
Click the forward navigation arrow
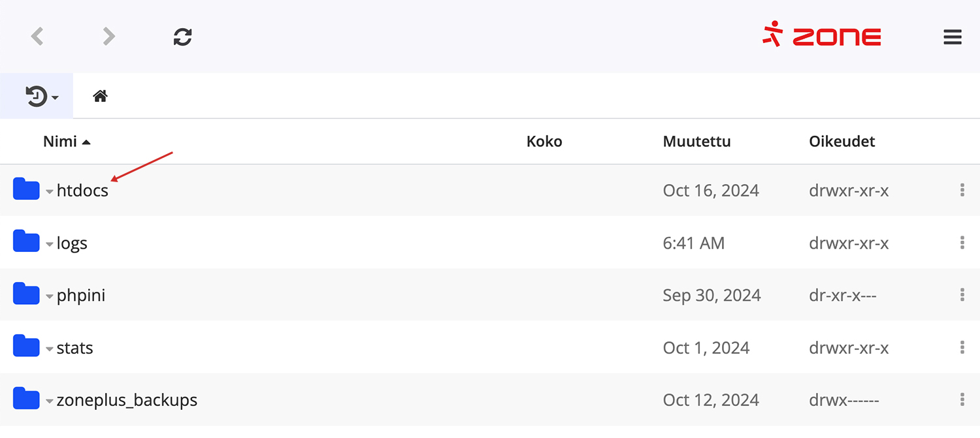(x=109, y=37)
